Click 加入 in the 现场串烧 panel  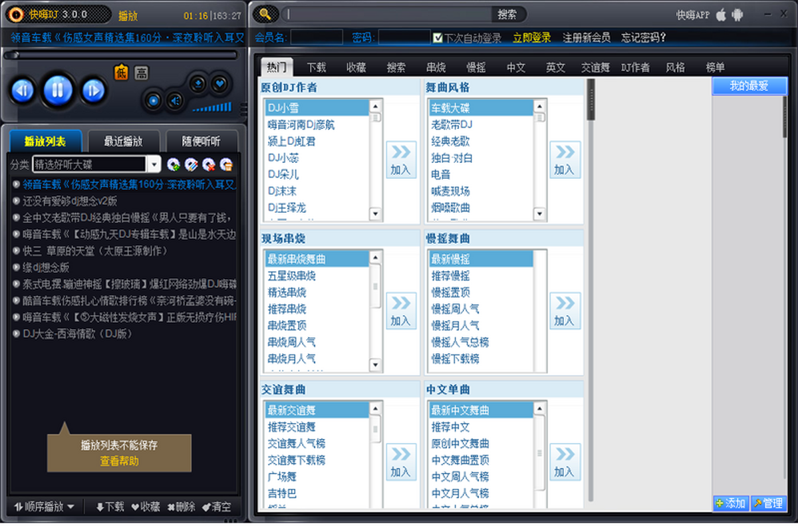400,311
